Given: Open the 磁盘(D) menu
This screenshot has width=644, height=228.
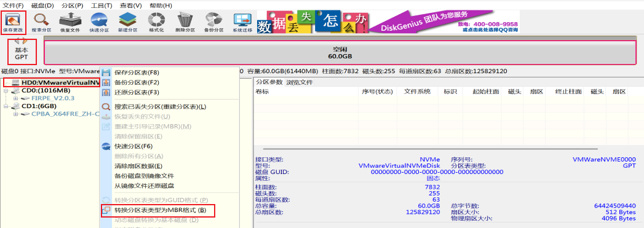Looking at the screenshot, I should coord(42,6).
